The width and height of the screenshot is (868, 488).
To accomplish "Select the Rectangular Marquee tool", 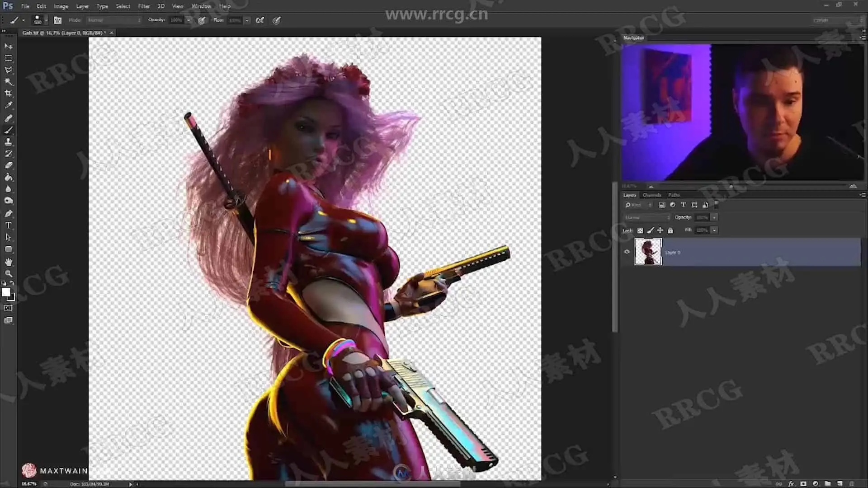I will pyautogui.click(x=8, y=58).
